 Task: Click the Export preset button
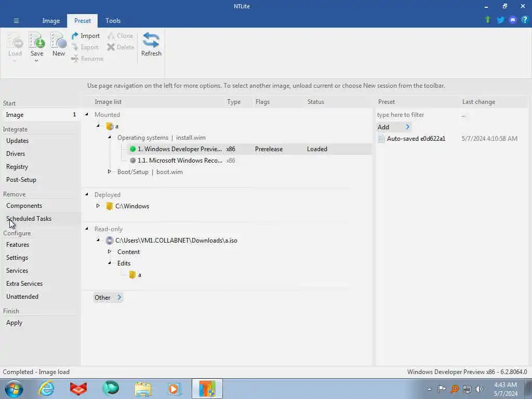85,47
